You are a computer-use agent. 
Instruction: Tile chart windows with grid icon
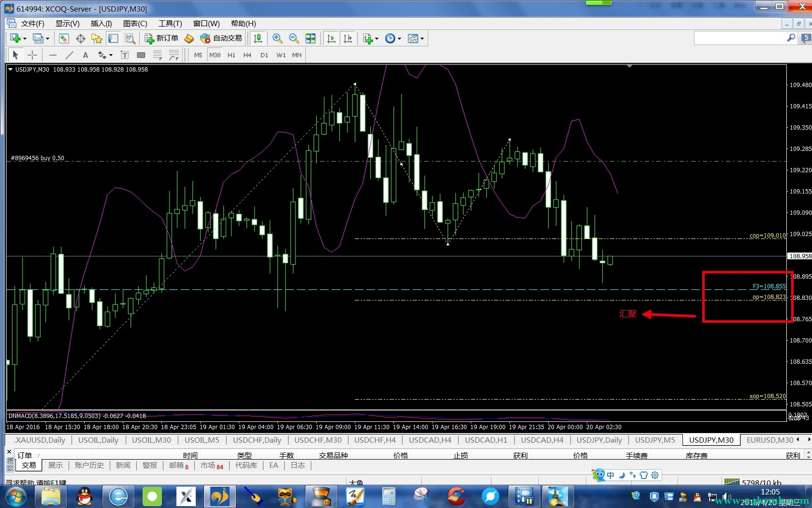310,38
